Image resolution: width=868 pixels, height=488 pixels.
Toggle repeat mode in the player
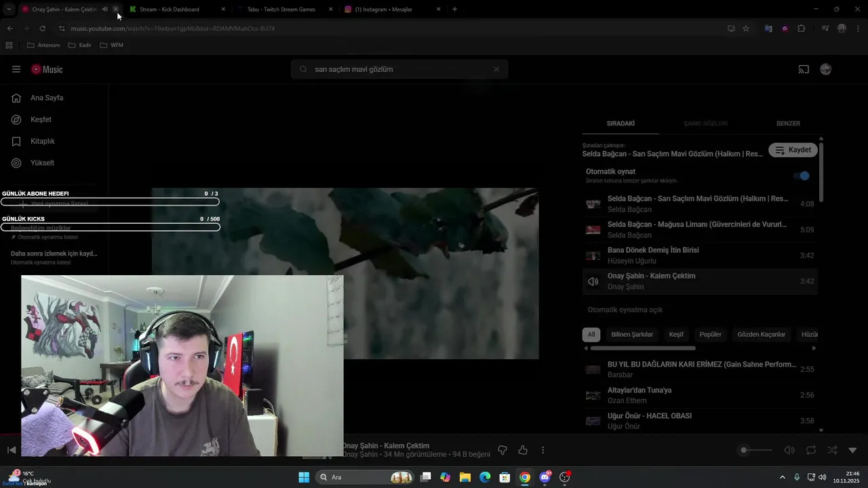[x=811, y=450]
